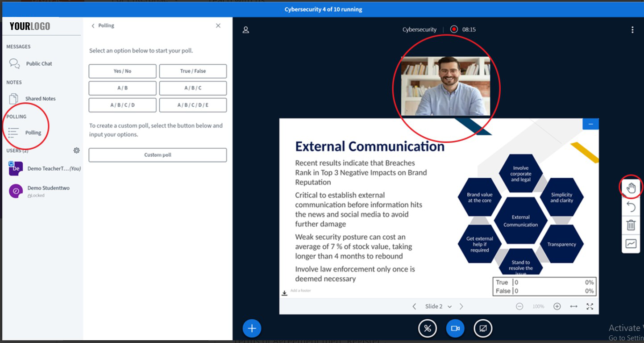Open the three-dot options menu

coord(632,30)
